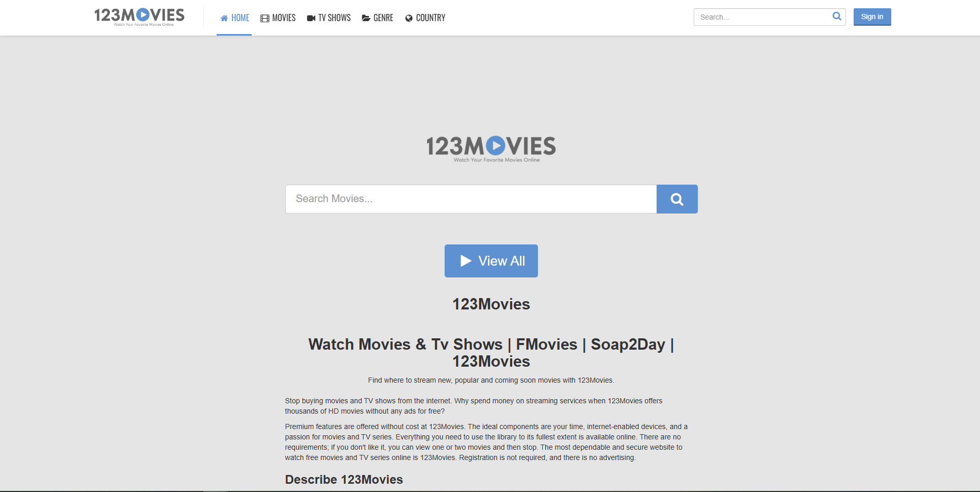Click the play triangle inside View All
This screenshot has height=492, width=980.
coord(466,260)
